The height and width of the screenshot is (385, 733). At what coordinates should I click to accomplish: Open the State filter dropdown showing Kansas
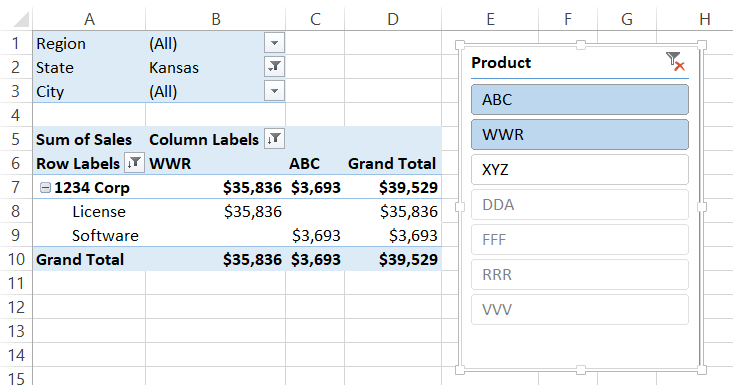(274, 67)
